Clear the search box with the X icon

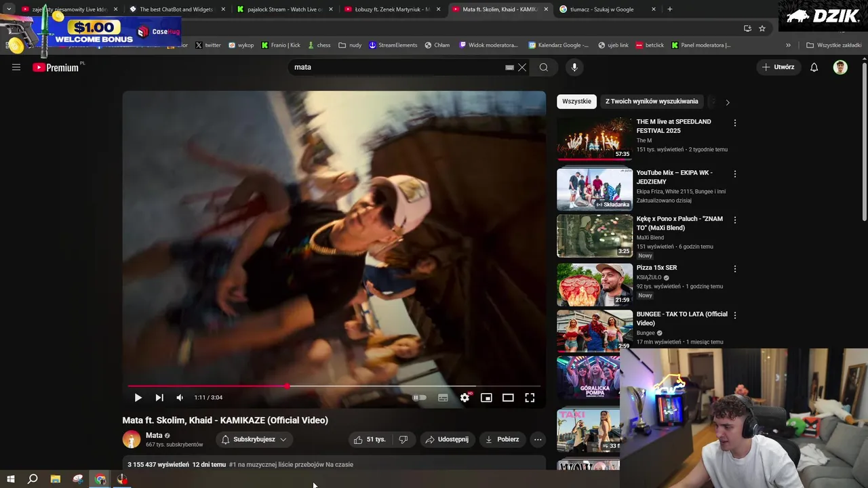[x=522, y=67]
